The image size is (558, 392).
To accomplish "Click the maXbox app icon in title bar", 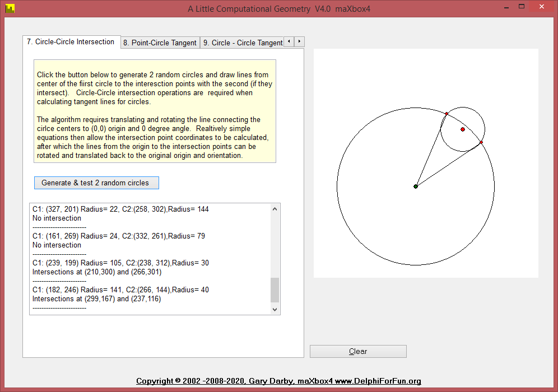I will pos(10,9).
